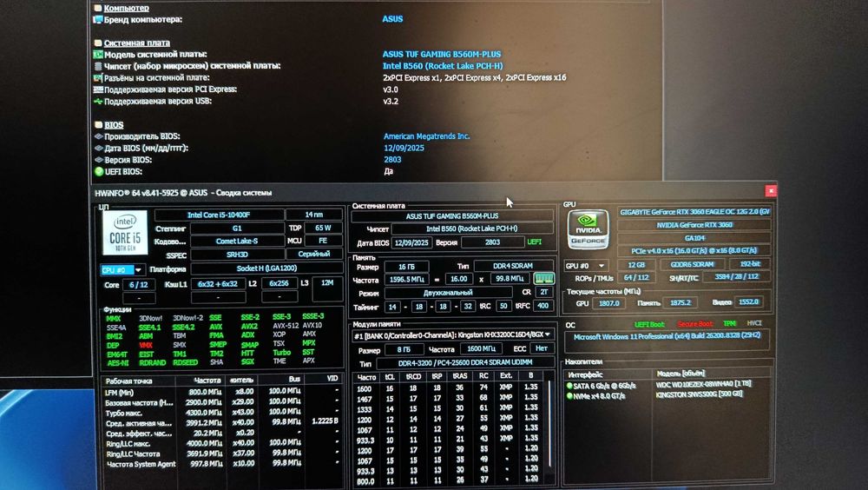Click the 1875.2 GPU memory clock value
Screen dimensions: 868x490
680,302
